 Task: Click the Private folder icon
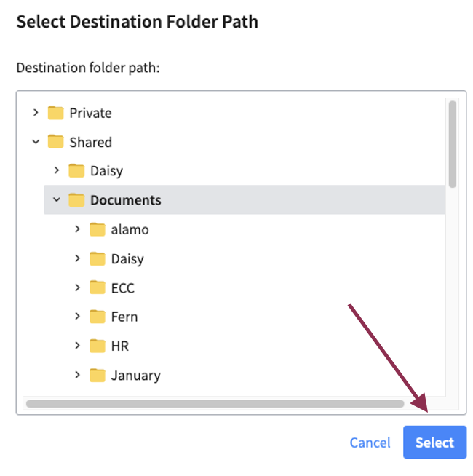56,113
